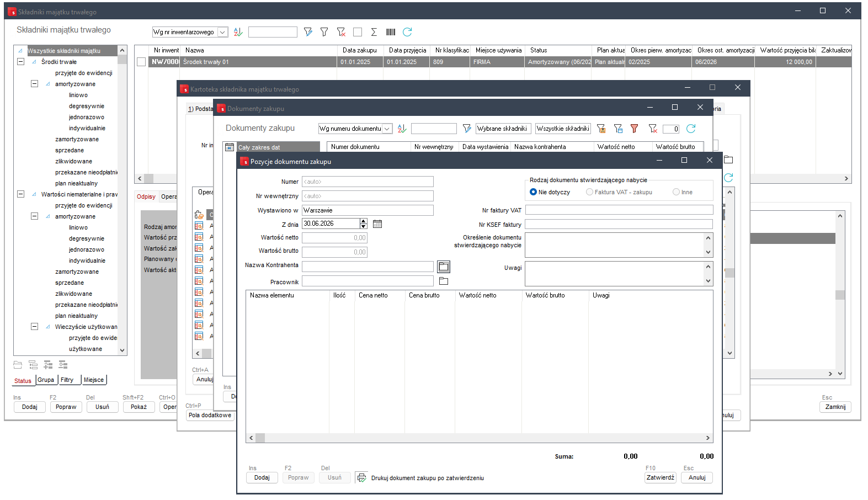The height and width of the screenshot is (500, 868).
Task: Switch to the Grupa tab
Action: (46, 380)
